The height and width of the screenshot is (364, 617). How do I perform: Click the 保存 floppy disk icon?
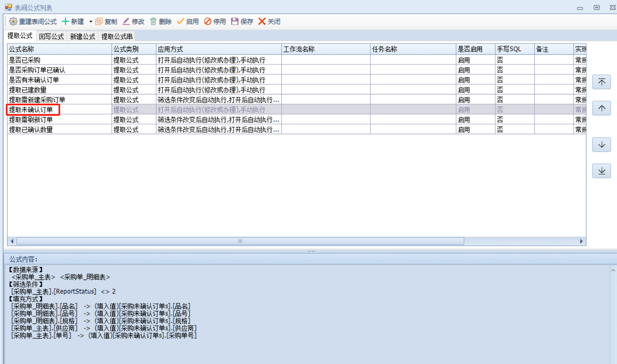point(235,21)
